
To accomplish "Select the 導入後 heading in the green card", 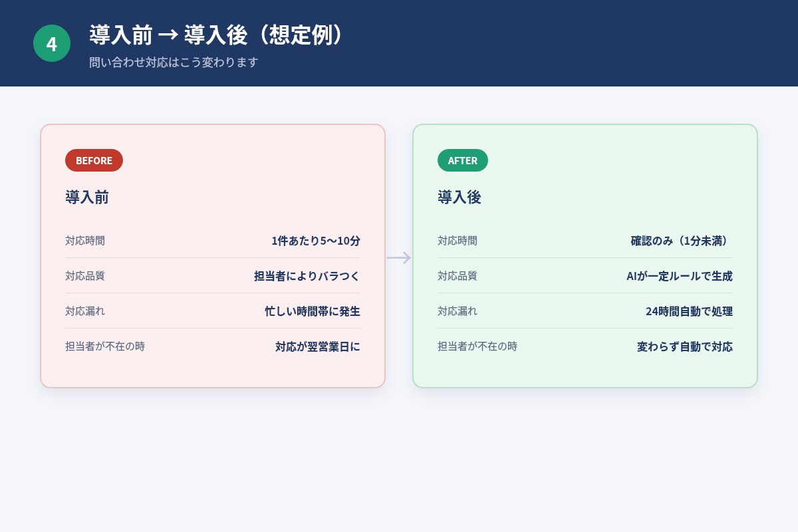I will tap(460, 197).
